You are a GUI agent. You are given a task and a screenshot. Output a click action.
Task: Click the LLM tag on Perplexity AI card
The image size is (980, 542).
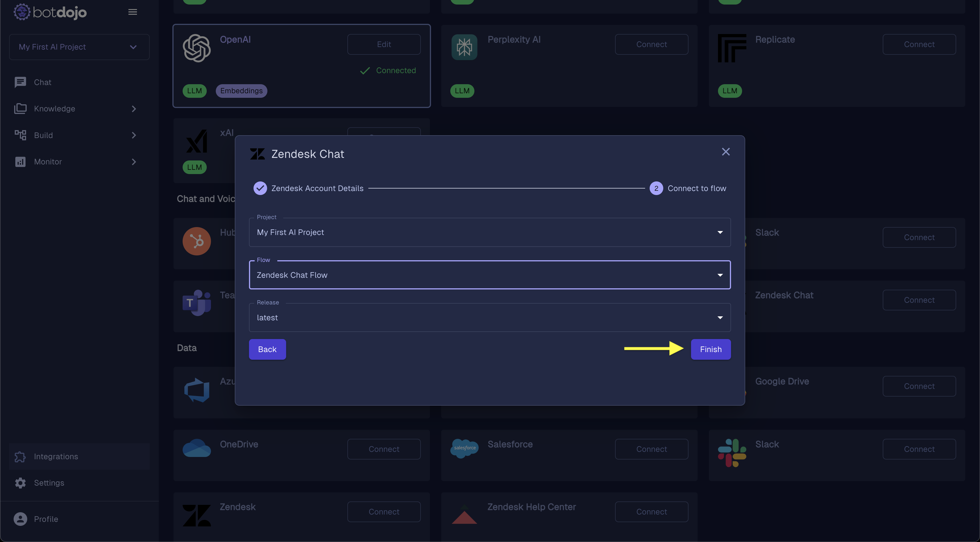point(462,90)
